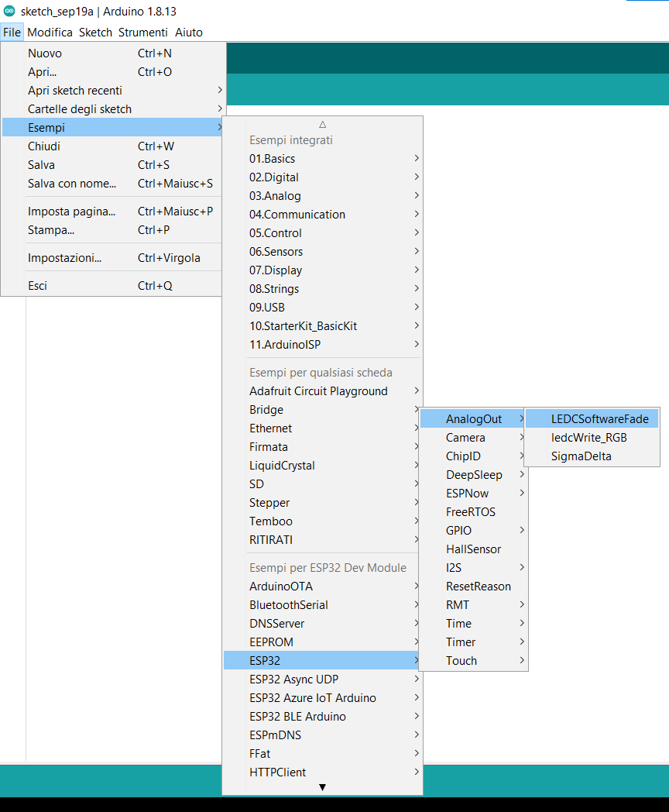Open Temboo examples submenu
Viewport: 669px width, 812px height.
point(322,521)
